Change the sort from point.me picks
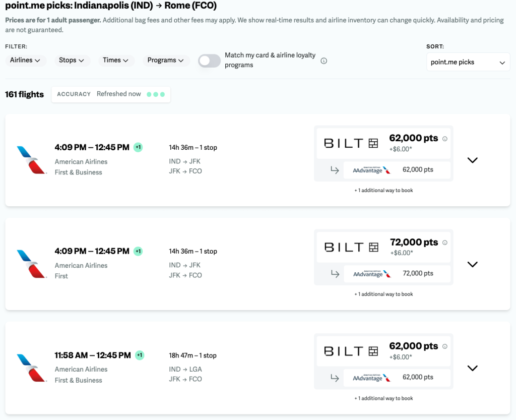 click(x=468, y=62)
